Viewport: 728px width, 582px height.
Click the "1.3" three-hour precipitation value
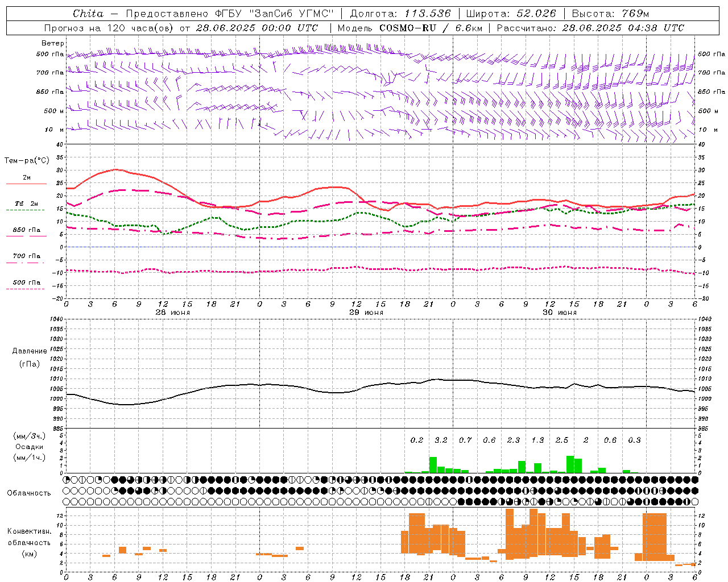537,440
